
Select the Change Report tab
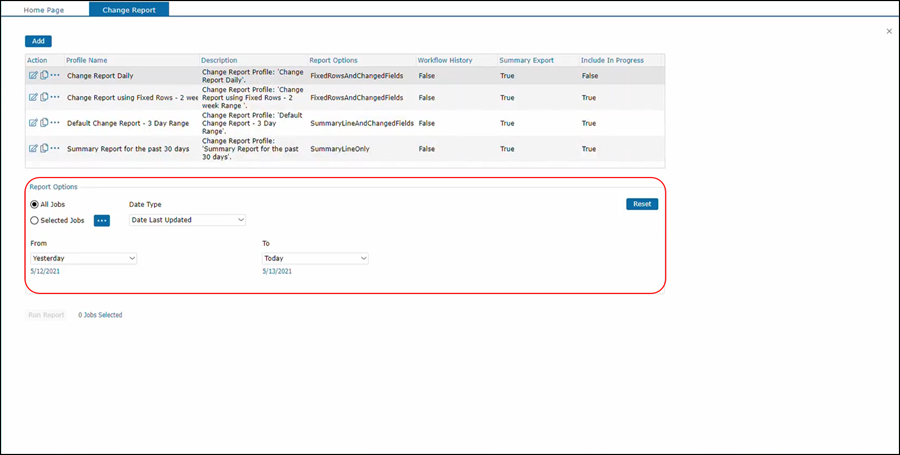[x=129, y=9]
